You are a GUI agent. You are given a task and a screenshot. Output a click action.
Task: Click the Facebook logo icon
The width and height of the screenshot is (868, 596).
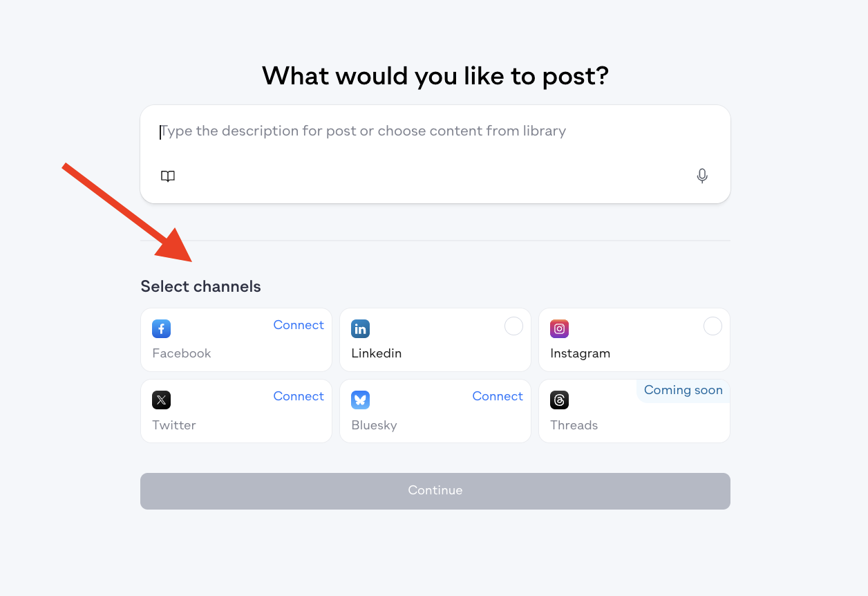162,328
